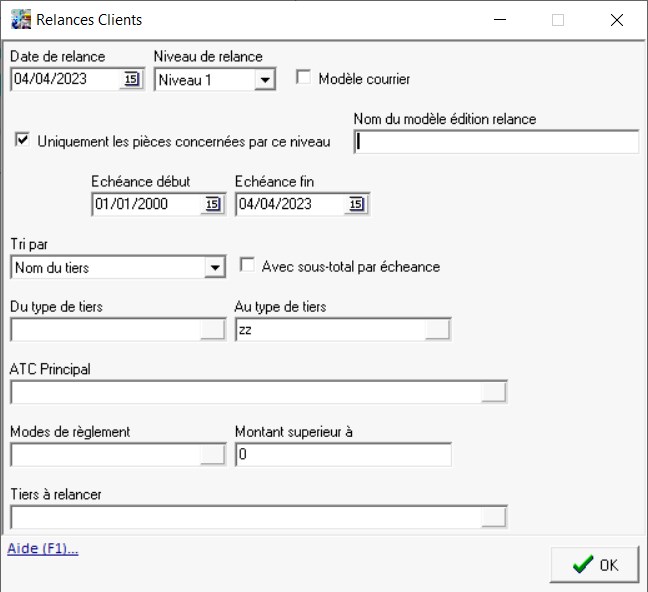Click lookup button beside Du type de tiers
This screenshot has width=648, height=592.
coord(212,330)
